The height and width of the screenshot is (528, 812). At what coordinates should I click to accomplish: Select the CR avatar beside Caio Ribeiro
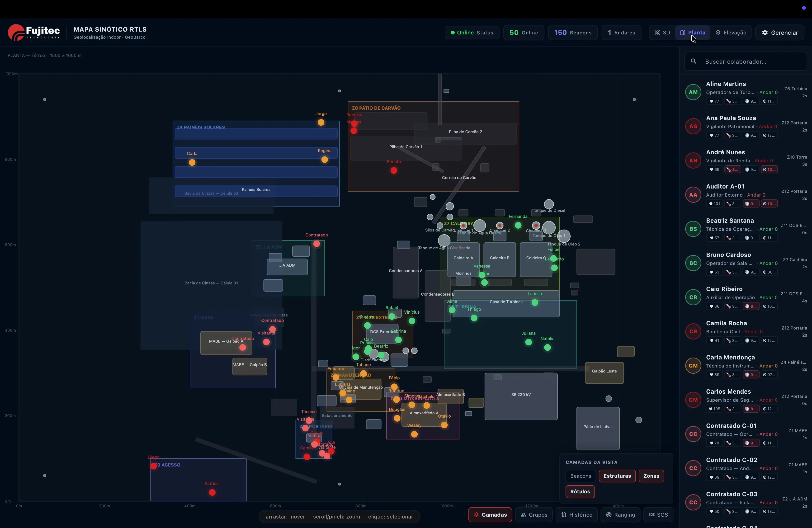tap(693, 297)
